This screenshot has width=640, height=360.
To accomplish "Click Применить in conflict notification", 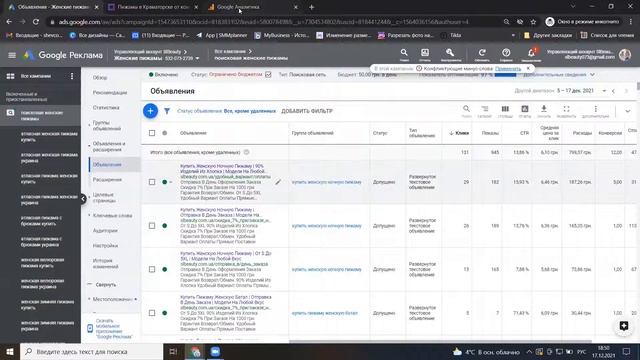I will pos(508,69).
